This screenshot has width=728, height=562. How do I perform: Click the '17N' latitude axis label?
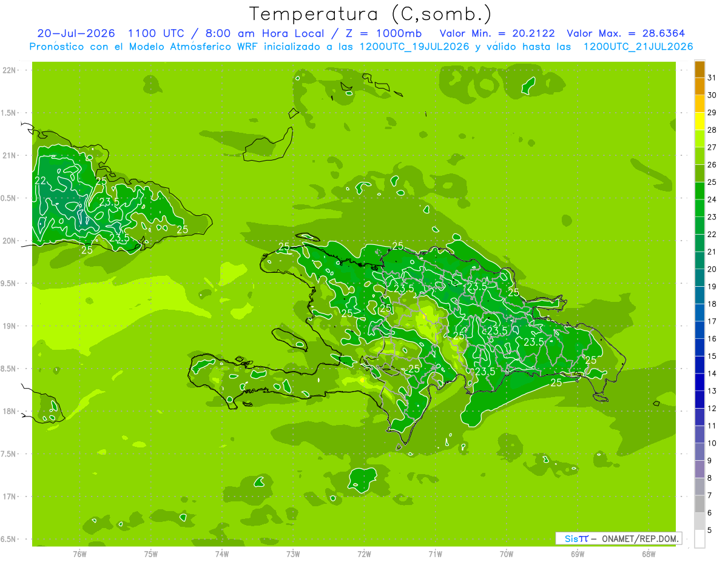(x=10, y=497)
